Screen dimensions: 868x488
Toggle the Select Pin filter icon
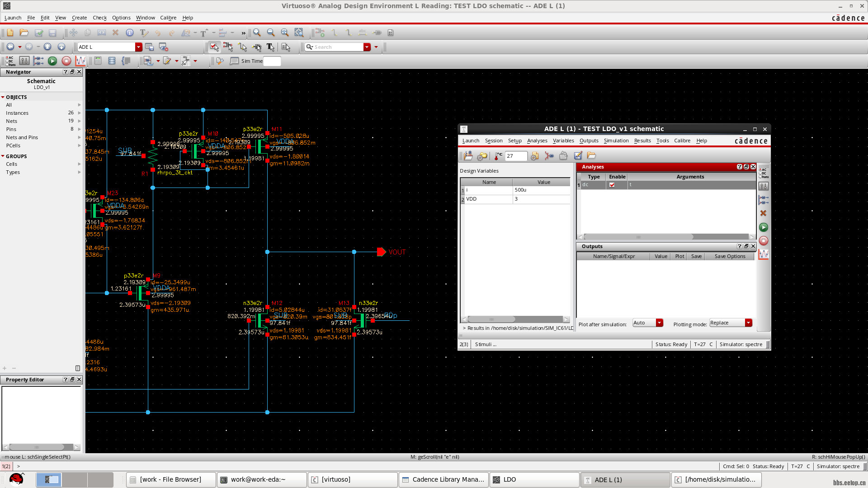point(256,47)
